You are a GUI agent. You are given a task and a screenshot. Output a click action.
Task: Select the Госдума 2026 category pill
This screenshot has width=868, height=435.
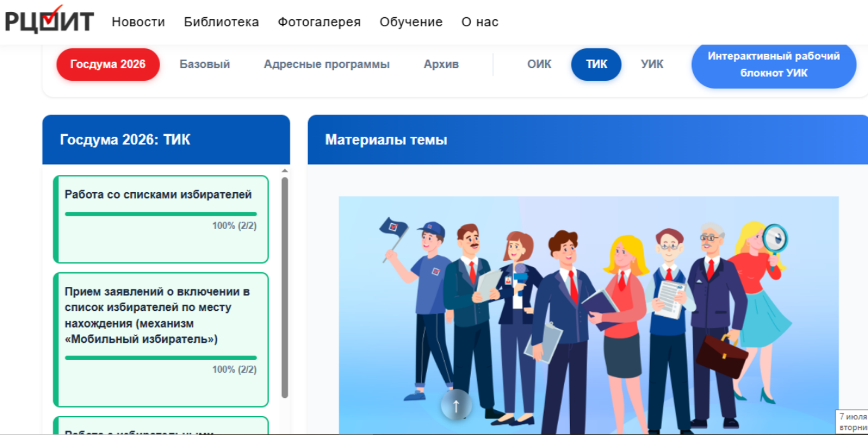(x=108, y=64)
